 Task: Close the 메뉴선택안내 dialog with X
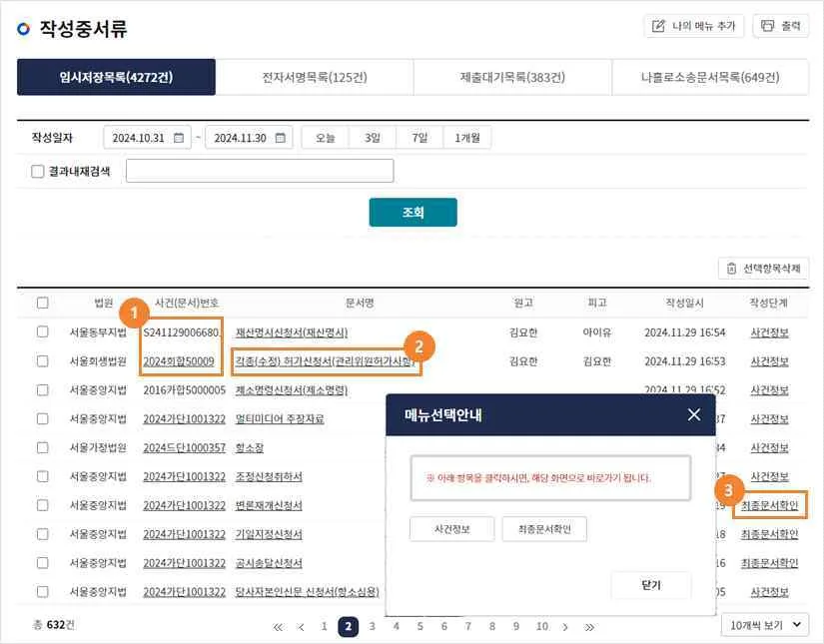click(x=694, y=415)
